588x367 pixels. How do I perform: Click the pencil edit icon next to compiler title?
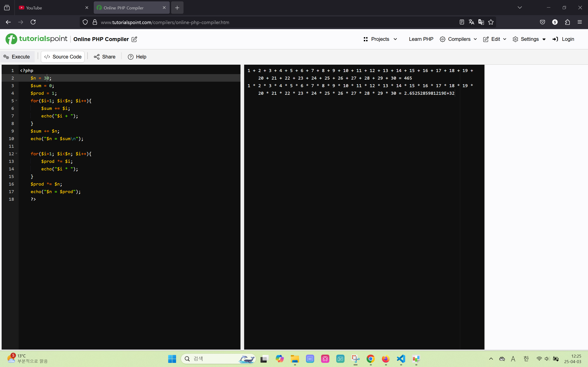click(134, 39)
